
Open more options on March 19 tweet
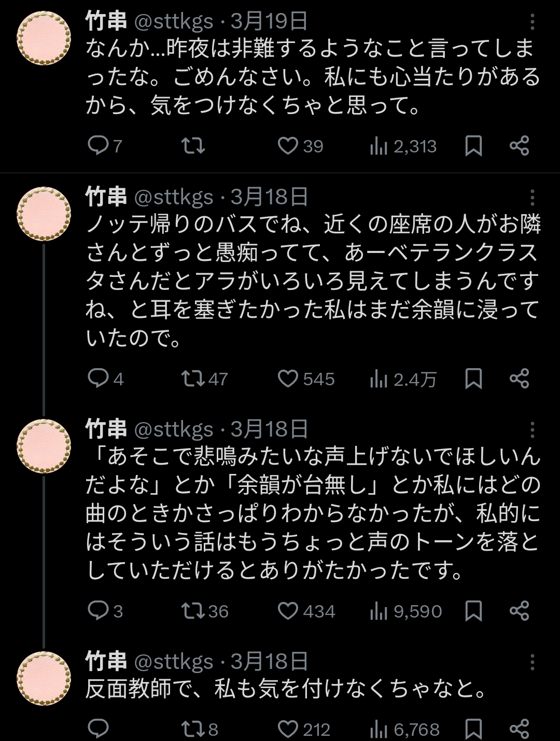click(x=532, y=22)
